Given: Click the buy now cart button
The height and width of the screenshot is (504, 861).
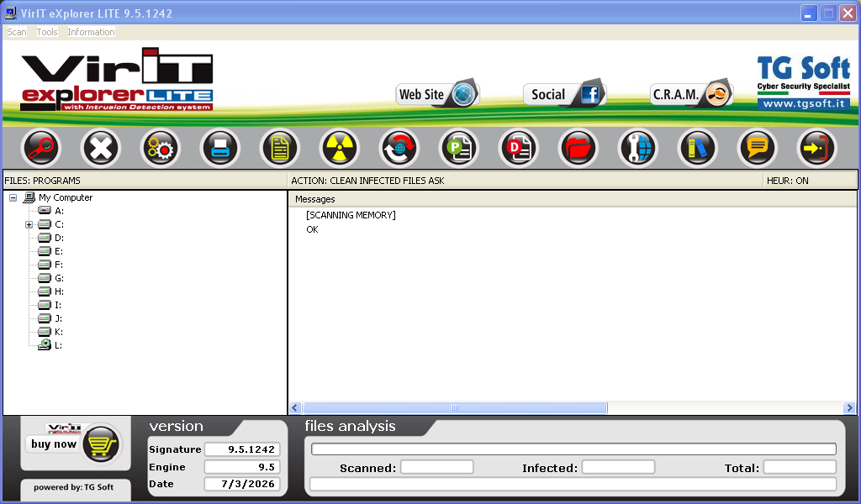Looking at the screenshot, I should pos(75,444).
